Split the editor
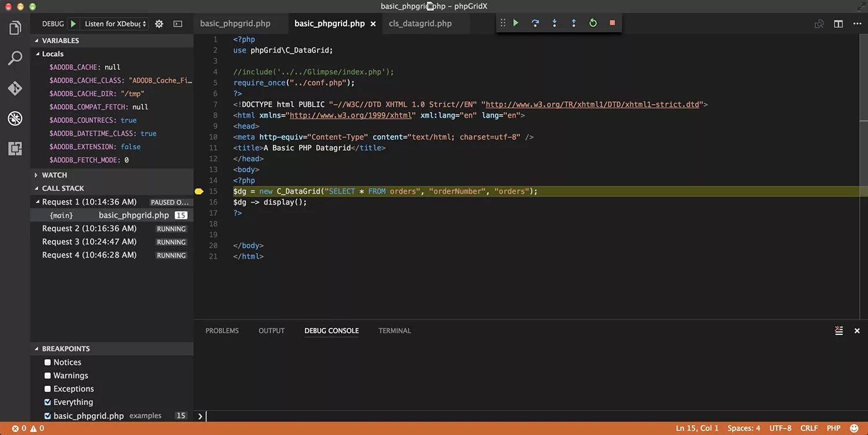868x435 pixels. (x=838, y=24)
